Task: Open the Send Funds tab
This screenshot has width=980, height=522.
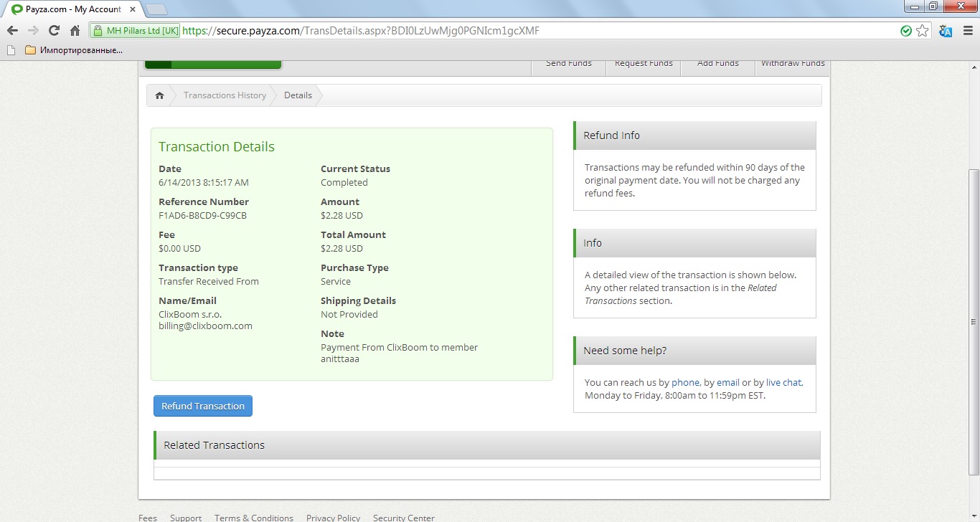Action: (x=569, y=65)
